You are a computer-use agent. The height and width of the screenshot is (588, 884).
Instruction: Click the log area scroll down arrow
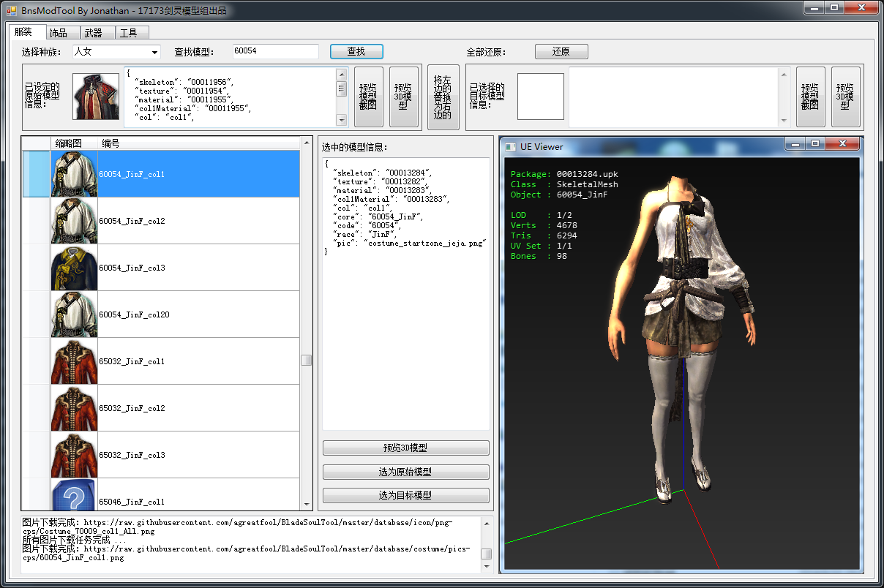(487, 567)
